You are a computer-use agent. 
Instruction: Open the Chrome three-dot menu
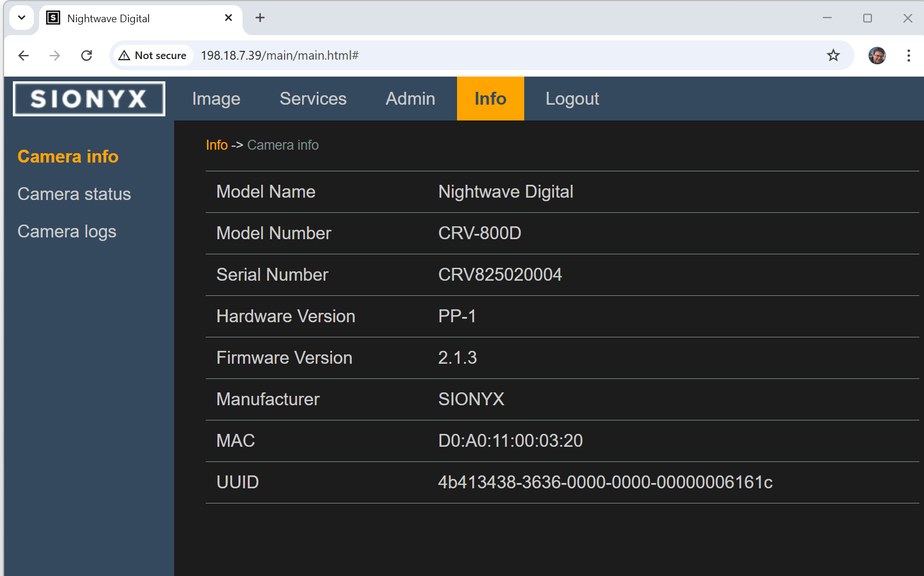coord(908,56)
